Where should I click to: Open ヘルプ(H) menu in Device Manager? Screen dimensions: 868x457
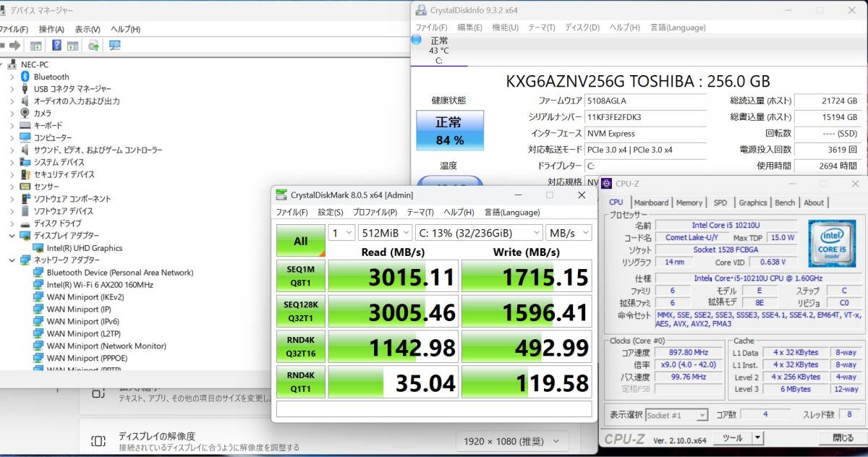[125, 29]
